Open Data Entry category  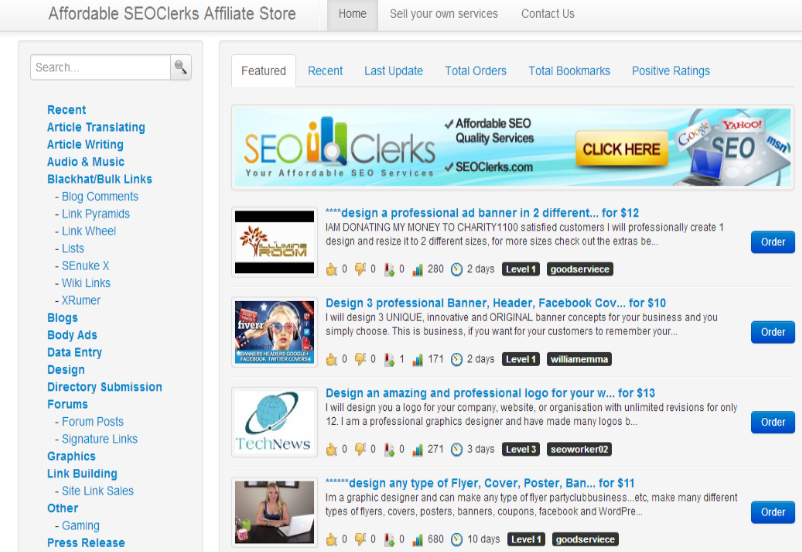75,352
